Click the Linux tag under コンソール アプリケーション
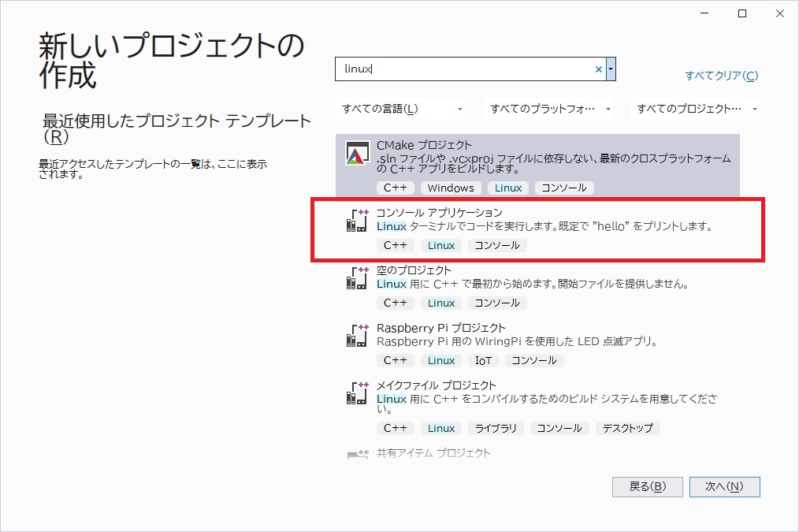Screen dimensions: 799x532 coord(441,246)
